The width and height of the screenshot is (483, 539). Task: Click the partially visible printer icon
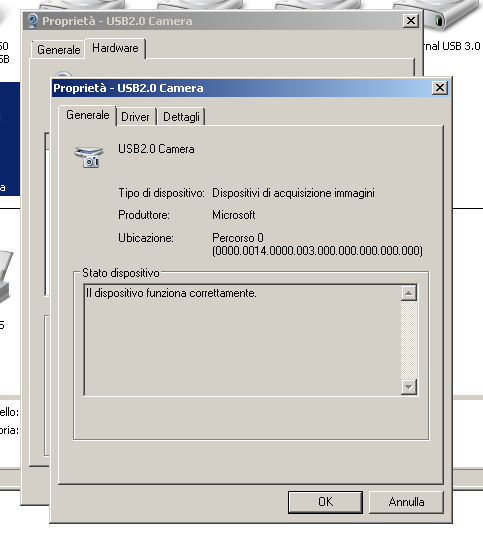tap(6, 277)
